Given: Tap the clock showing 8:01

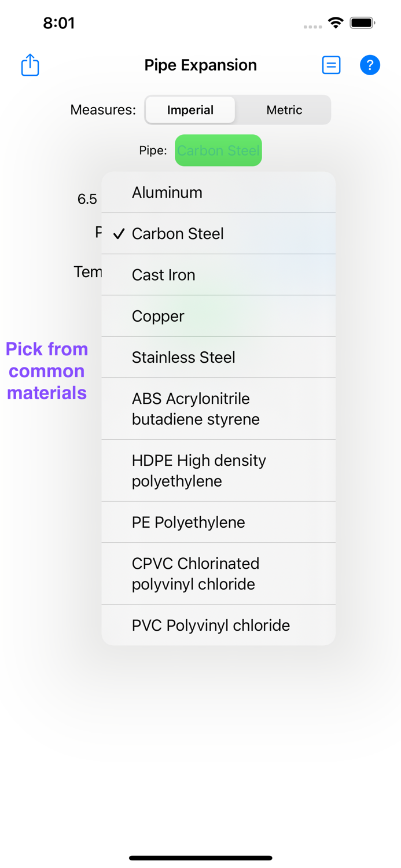Looking at the screenshot, I should [58, 23].
